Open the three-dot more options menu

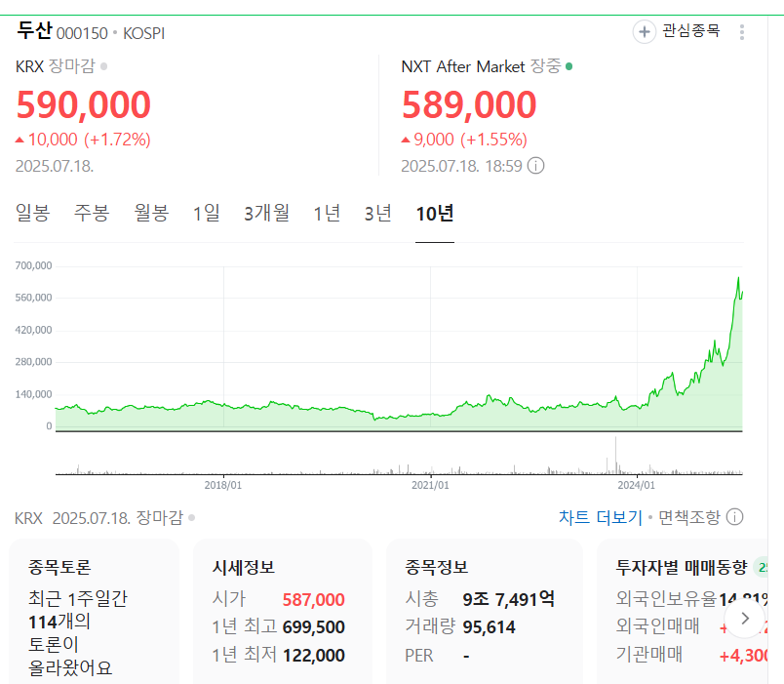pos(742,32)
